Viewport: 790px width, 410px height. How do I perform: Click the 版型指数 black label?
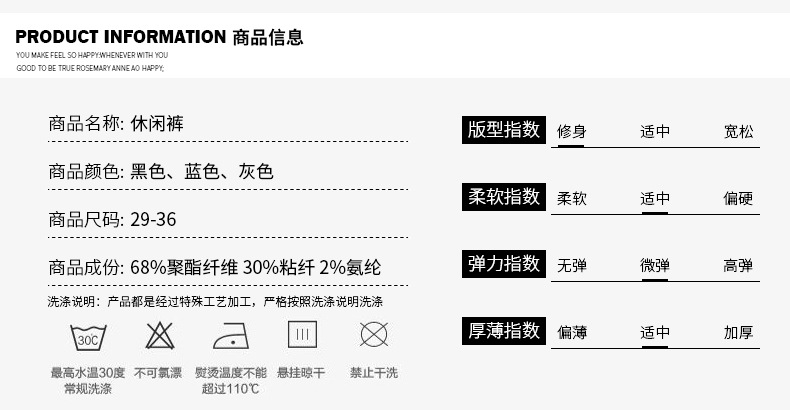tap(504, 130)
